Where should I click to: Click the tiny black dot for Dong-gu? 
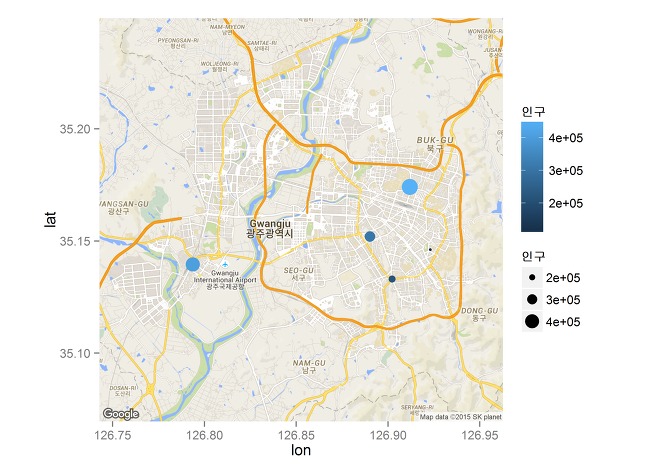[430, 249]
